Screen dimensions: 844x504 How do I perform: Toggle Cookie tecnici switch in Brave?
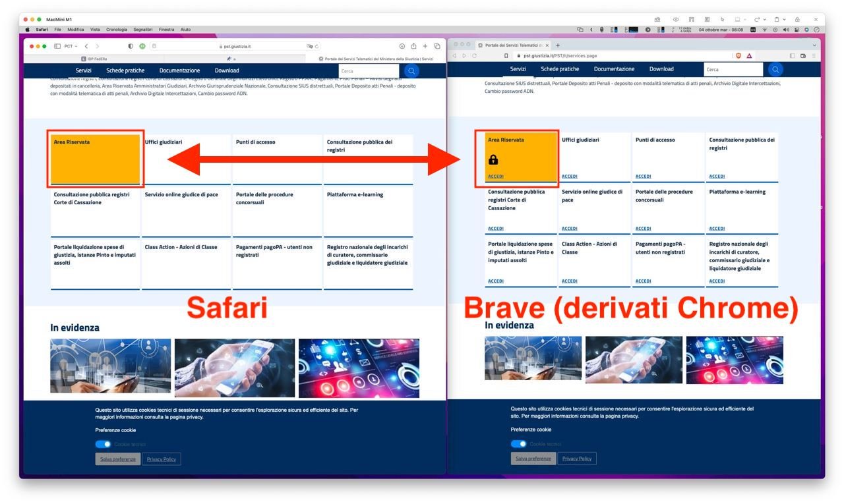519,444
